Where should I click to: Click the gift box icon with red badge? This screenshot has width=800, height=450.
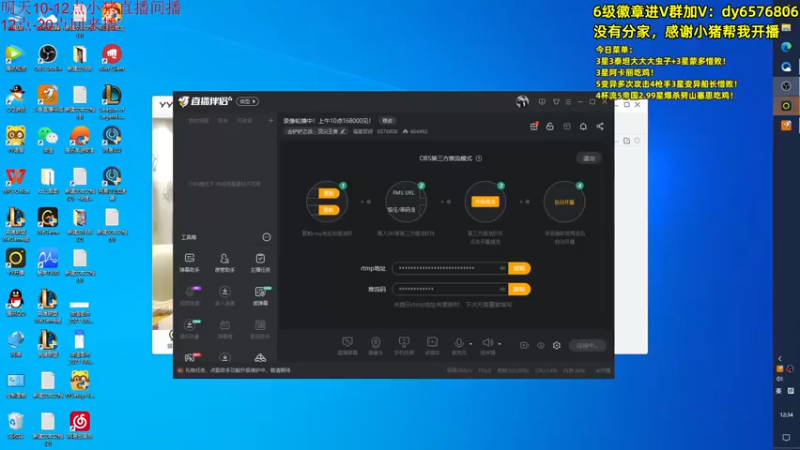pos(534,126)
